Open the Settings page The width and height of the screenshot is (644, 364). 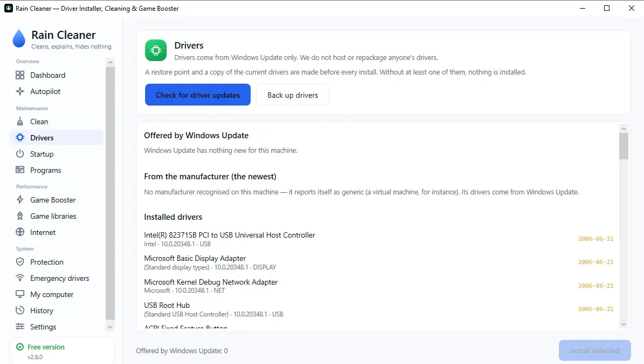pyautogui.click(x=57, y=327)
